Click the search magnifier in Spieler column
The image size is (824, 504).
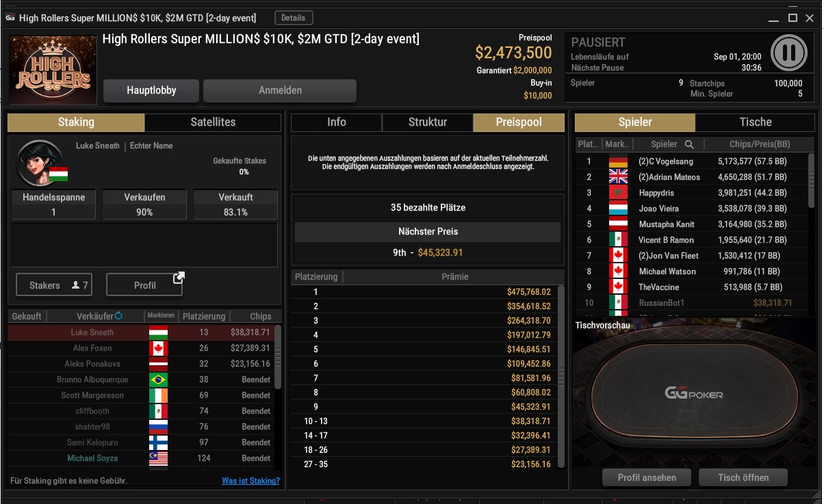[x=689, y=144]
